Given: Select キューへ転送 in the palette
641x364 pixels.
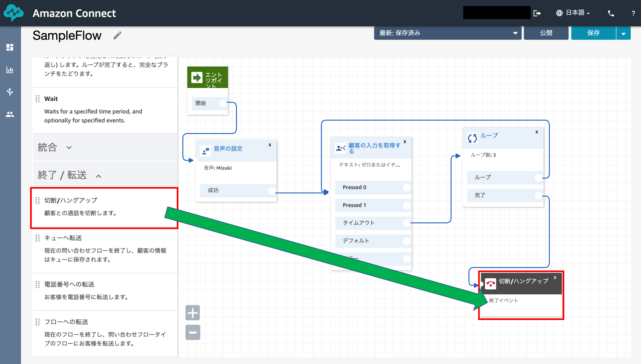Looking at the screenshot, I should pyautogui.click(x=105, y=250).
